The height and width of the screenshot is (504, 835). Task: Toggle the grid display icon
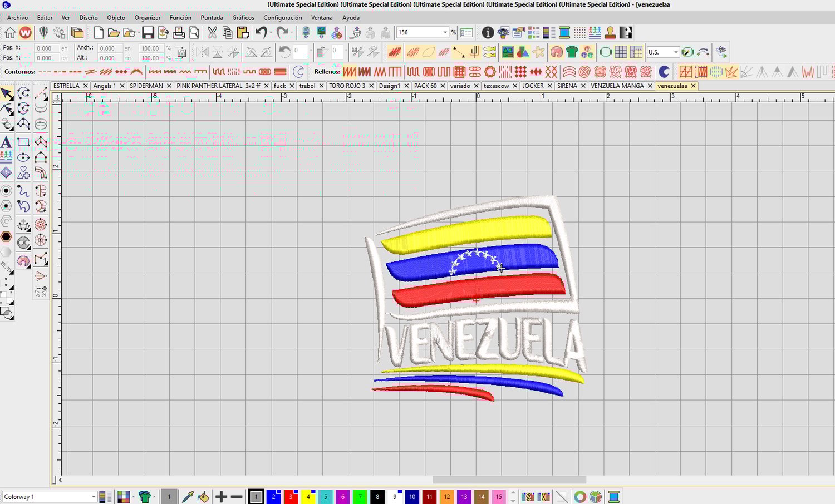621,52
